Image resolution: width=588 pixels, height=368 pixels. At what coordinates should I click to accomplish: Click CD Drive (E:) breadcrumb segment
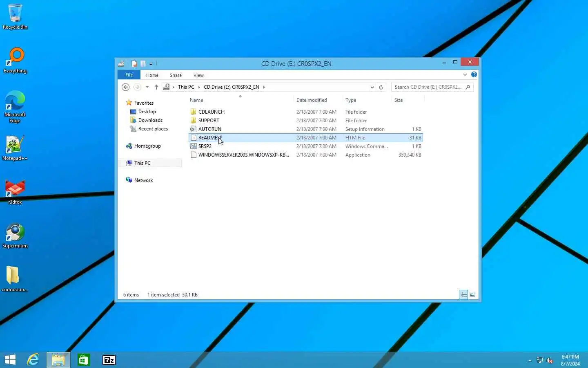point(232,87)
